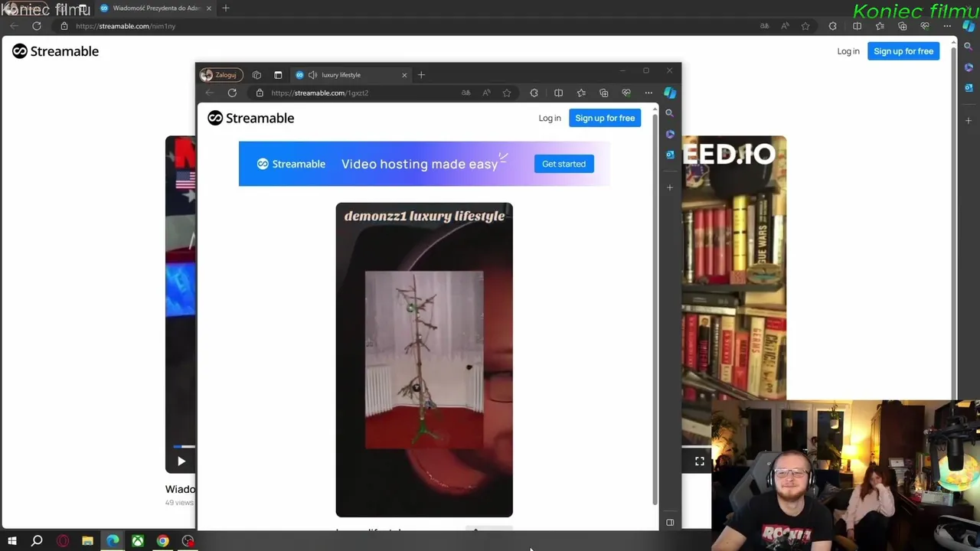
Task: Refresh the page in back window
Action: (36, 26)
